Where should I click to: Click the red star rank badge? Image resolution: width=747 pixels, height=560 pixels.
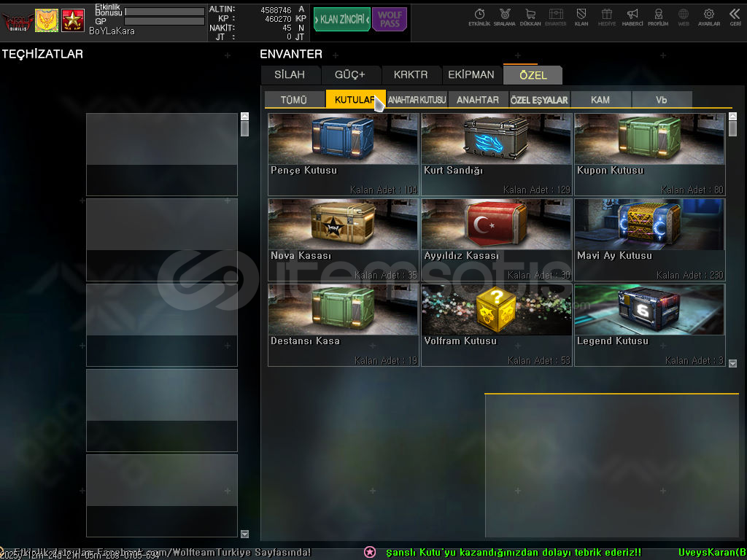click(73, 20)
